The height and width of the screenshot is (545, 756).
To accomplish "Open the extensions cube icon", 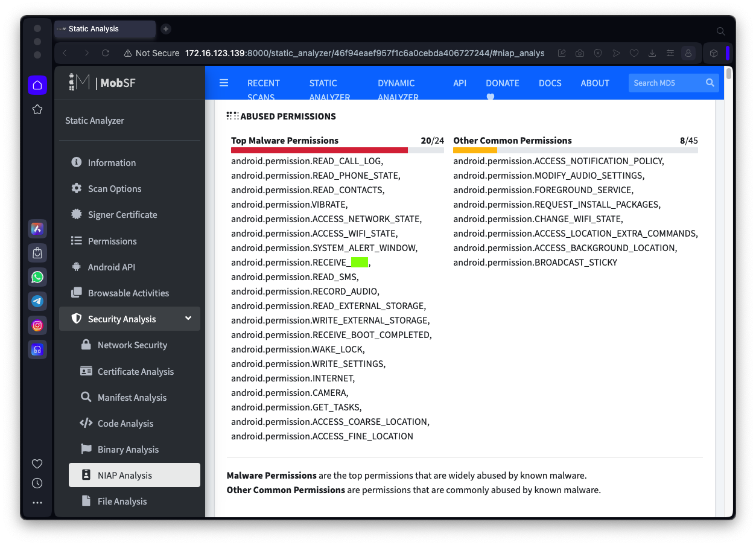I will tap(714, 53).
